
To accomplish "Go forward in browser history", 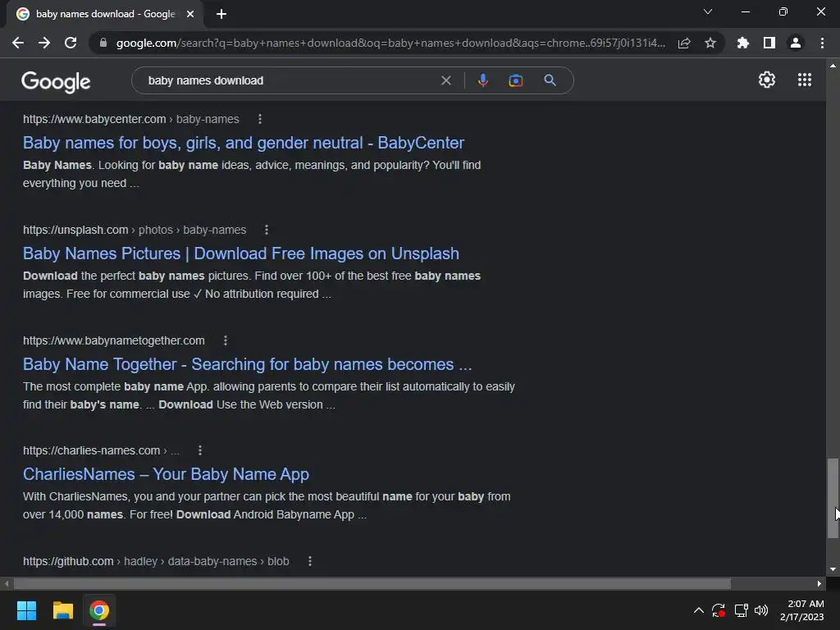I will click(x=44, y=43).
